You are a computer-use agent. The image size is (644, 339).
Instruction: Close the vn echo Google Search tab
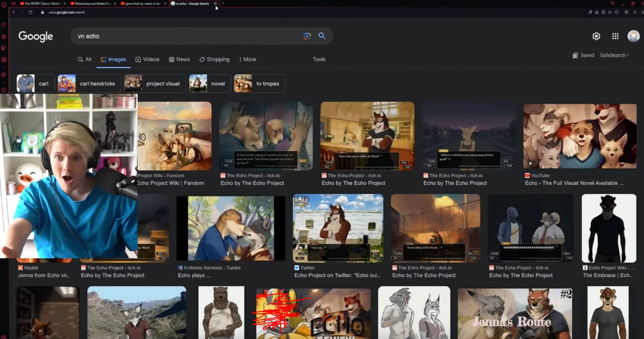pos(215,3)
